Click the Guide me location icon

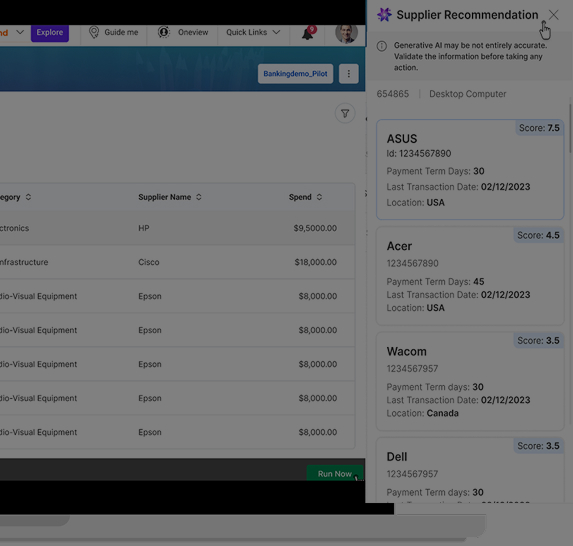pyautogui.click(x=94, y=32)
